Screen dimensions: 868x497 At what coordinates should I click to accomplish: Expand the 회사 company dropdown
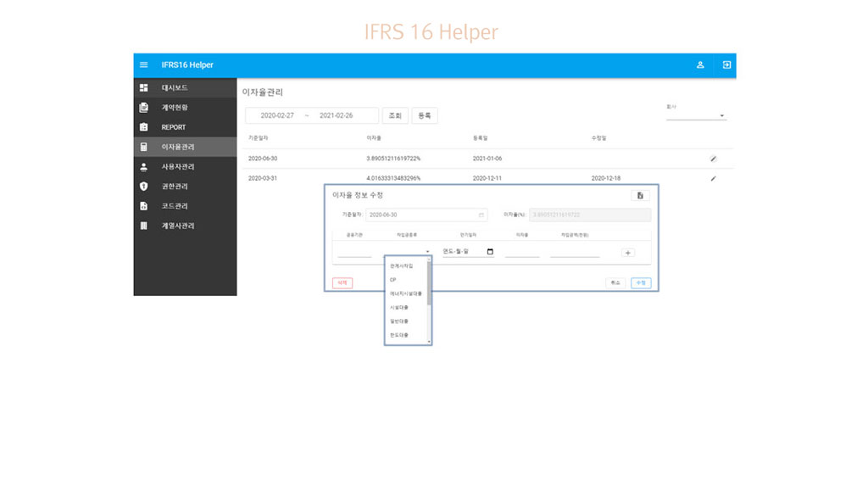click(x=721, y=116)
